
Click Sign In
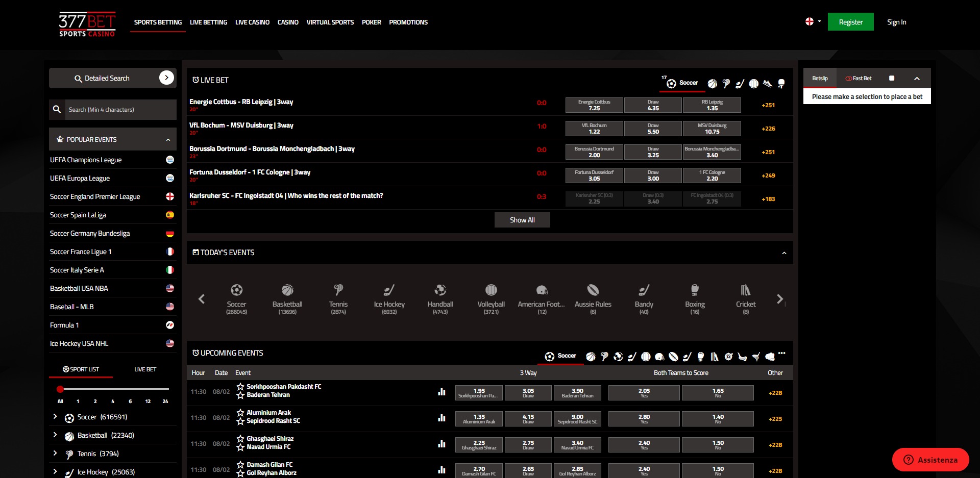896,22
